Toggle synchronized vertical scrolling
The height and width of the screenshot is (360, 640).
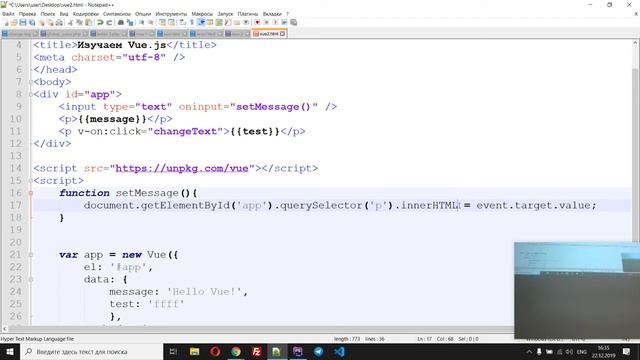(x=162, y=22)
